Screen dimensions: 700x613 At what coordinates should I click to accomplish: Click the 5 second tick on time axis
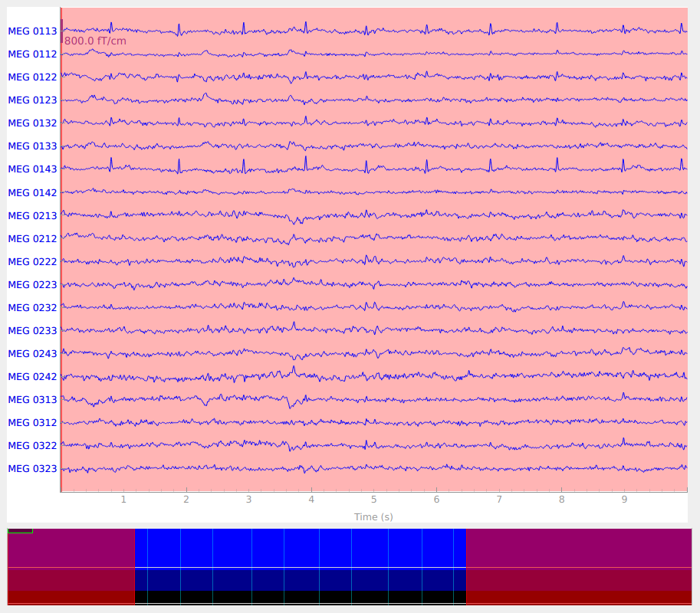pos(373,500)
